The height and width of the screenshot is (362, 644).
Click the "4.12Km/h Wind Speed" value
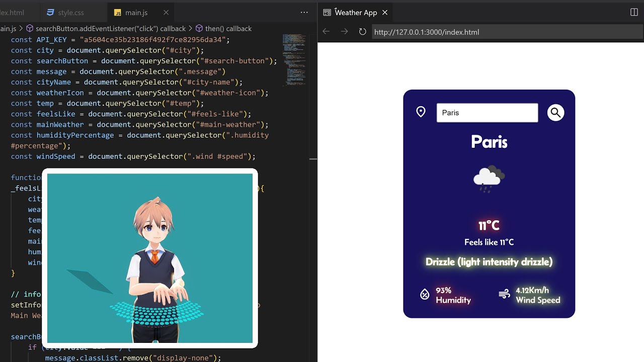point(538,295)
